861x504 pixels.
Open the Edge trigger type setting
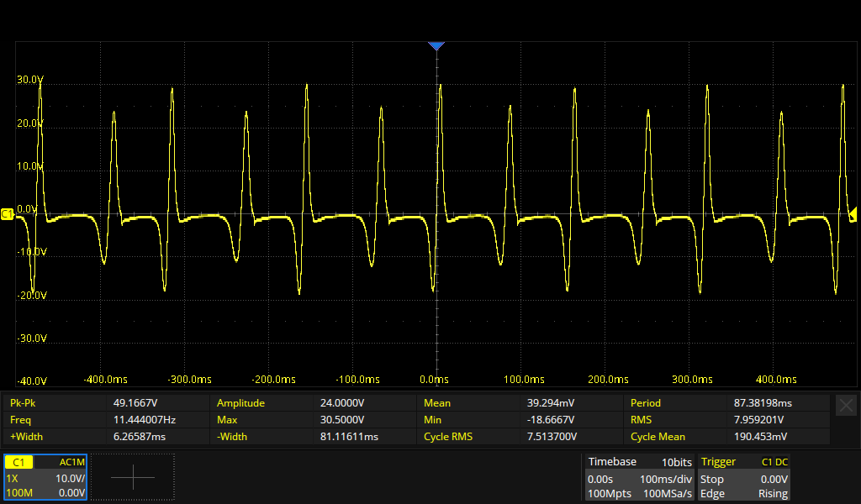(712, 494)
